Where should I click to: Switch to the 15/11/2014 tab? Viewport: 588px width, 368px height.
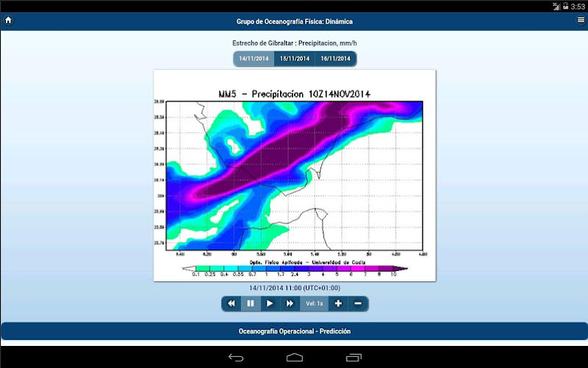[295, 59]
